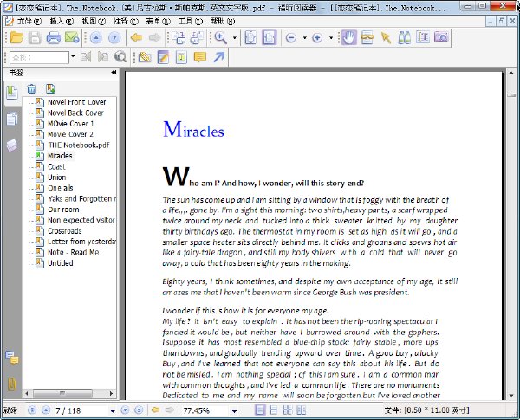
Task: Click the zoom in plus button
Action: 317,38
